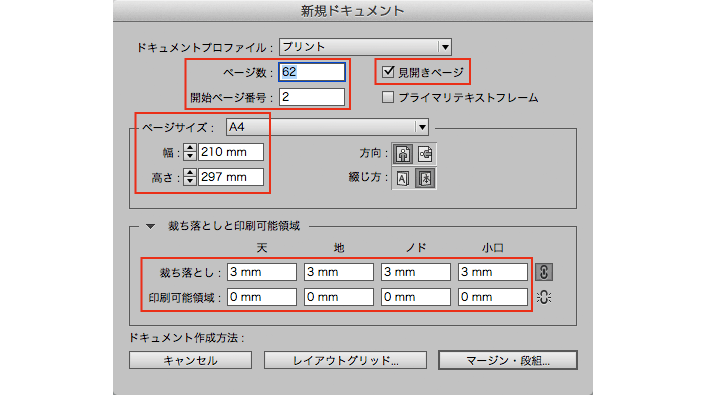Choose left-edge binding icon
Viewport: 710px width, 395px height.
coord(403,178)
